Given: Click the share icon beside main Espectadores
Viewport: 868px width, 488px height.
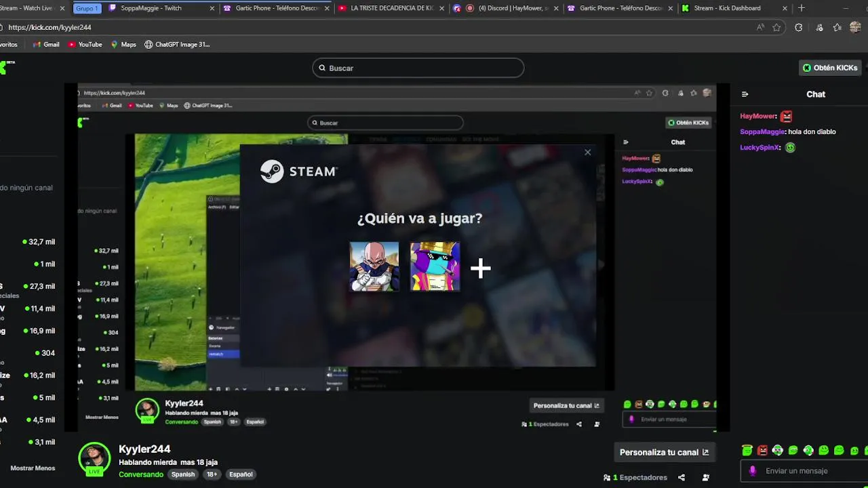Looking at the screenshot, I should pyautogui.click(x=682, y=478).
